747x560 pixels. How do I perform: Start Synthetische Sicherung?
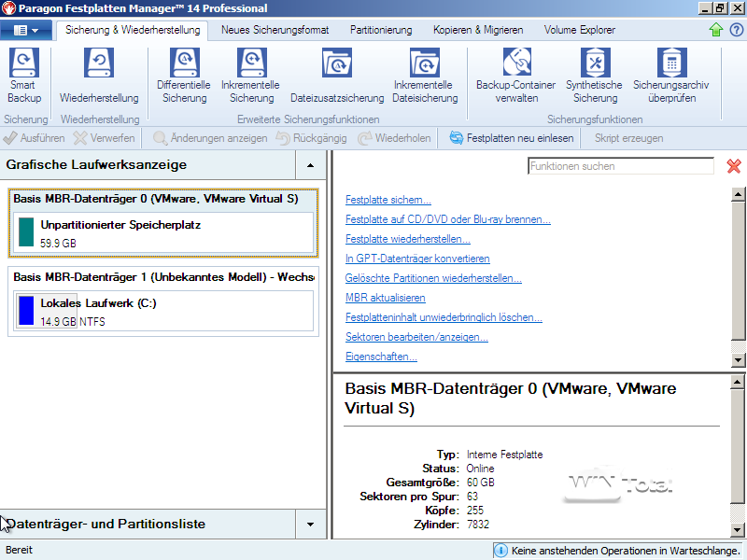(594, 77)
